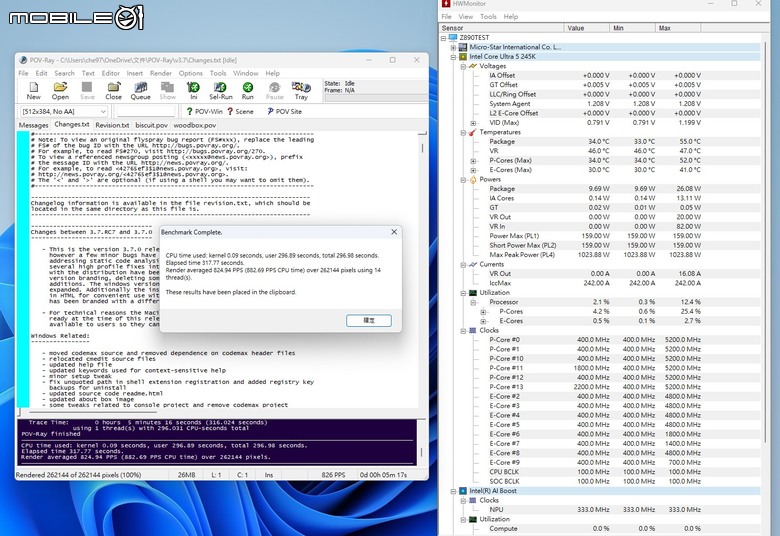
Task: Close the current file via Close icon
Action: 113,91
